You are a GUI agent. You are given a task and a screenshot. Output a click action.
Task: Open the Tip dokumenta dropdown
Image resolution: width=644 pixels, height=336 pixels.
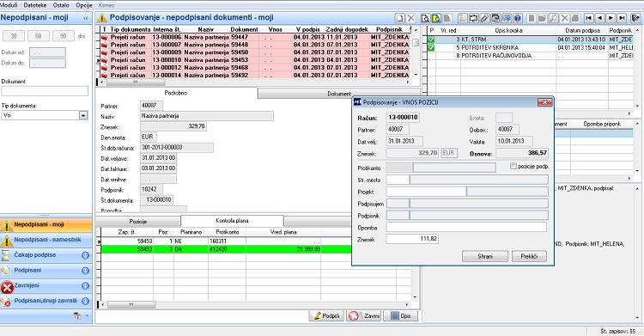click(83, 115)
